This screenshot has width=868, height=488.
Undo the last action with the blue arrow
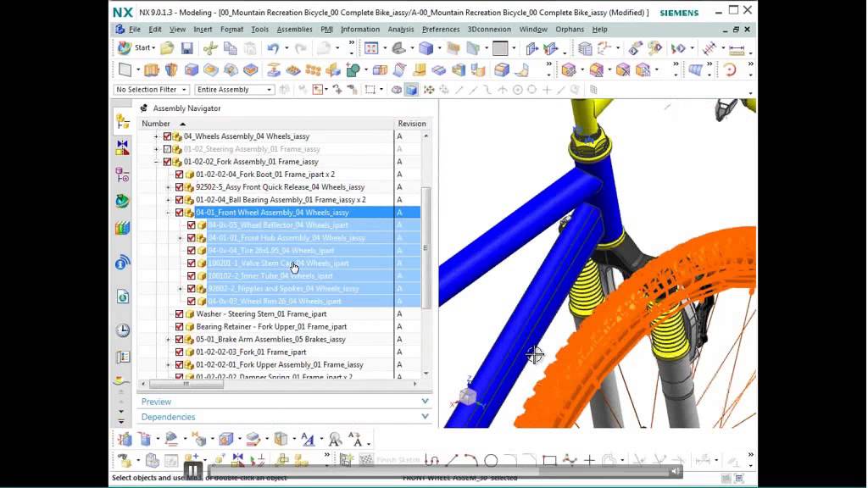coord(273,48)
